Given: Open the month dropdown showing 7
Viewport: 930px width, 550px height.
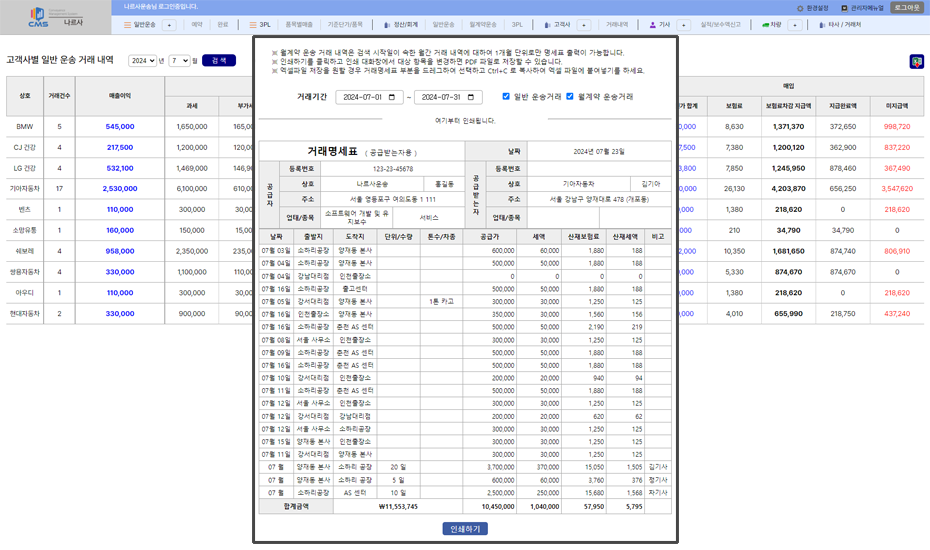Looking at the screenshot, I should pyautogui.click(x=179, y=61).
